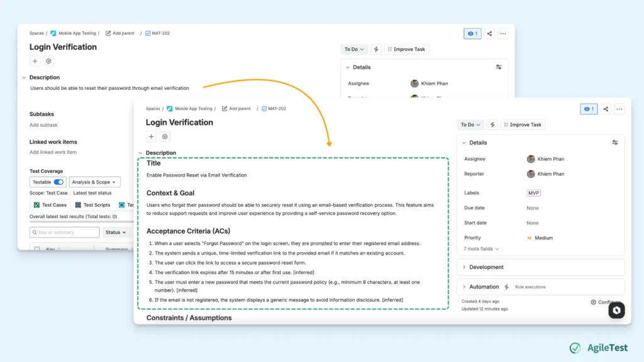Click Mobile App Testing project icon, back window

point(53,33)
